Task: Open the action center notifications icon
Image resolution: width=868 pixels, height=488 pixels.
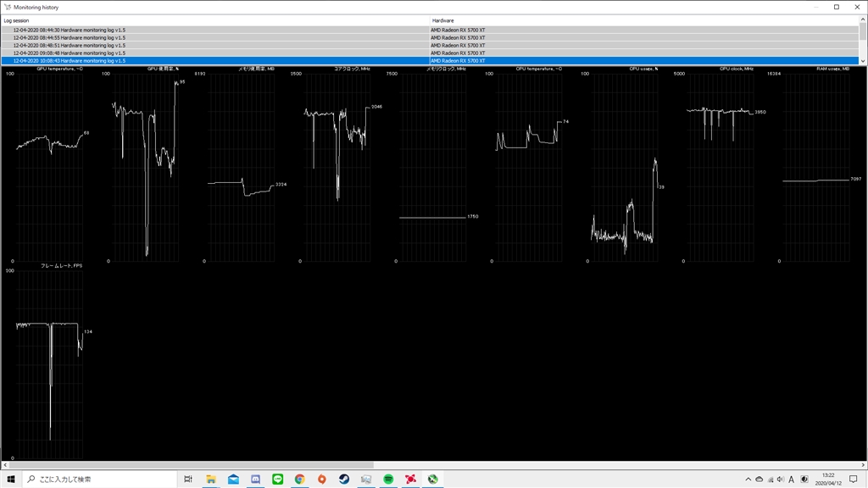Action: tap(853, 480)
